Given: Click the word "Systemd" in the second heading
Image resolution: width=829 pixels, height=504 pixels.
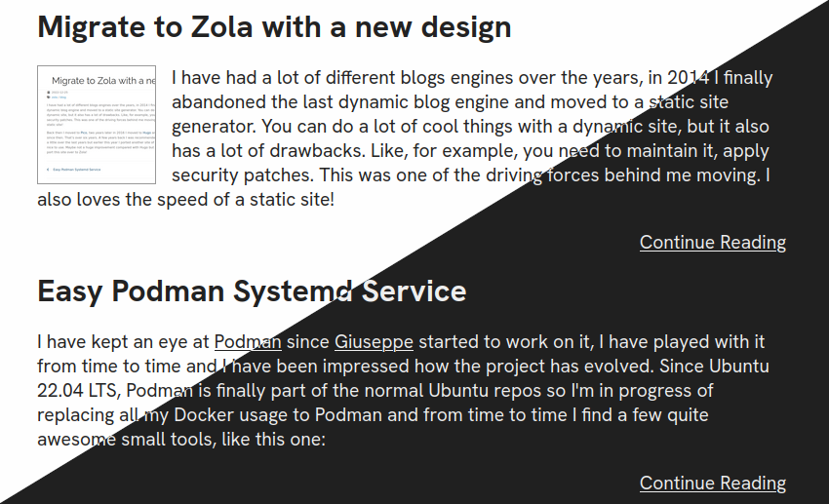Looking at the screenshot, I should (x=293, y=291).
